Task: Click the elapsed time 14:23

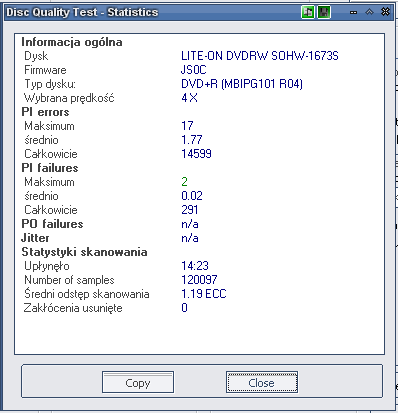Action: (195, 266)
